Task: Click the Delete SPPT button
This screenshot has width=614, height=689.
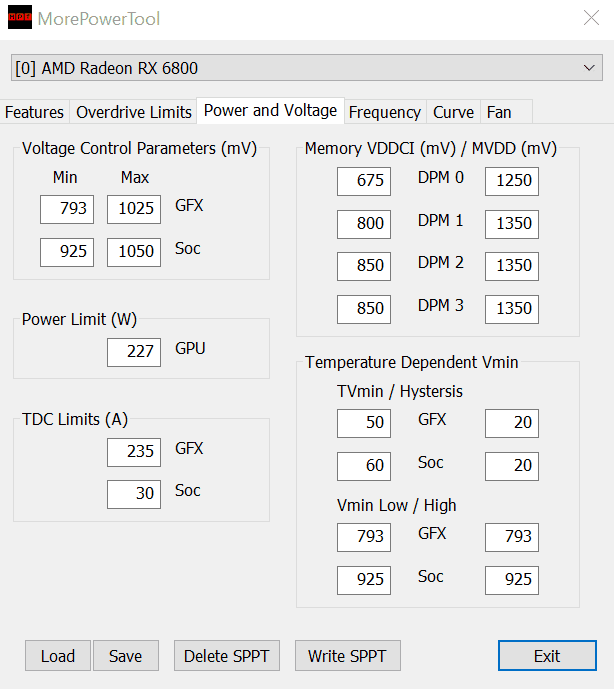Action: (x=227, y=656)
